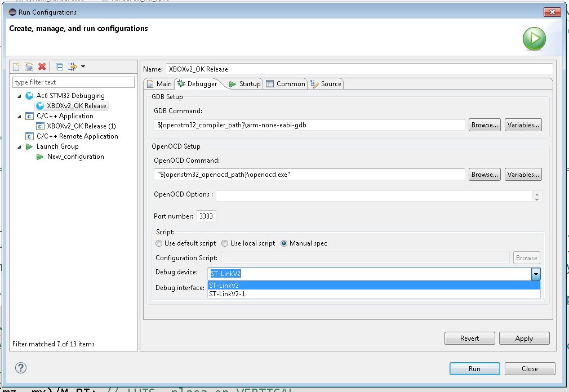Click the Eclipse icon in the title bar

pyautogui.click(x=13, y=12)
